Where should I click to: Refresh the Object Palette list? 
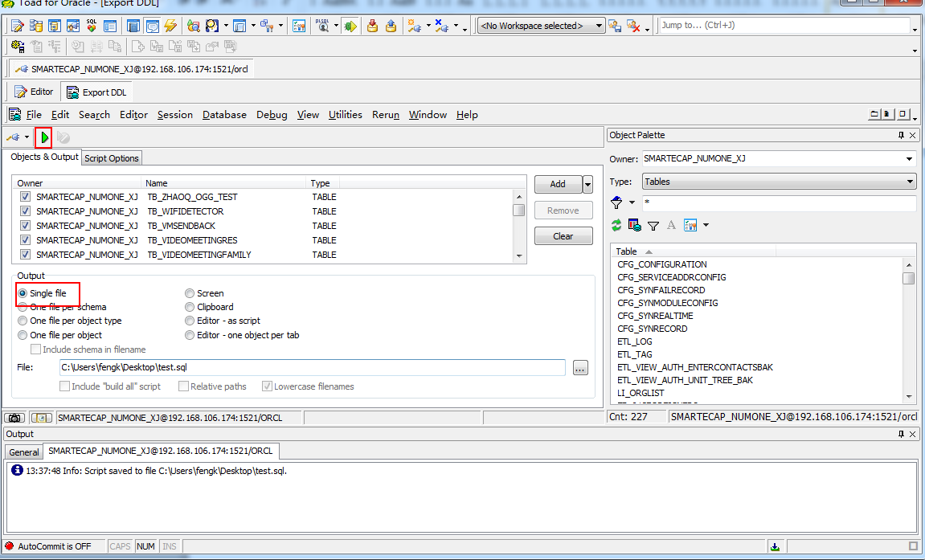coord(616,225)
